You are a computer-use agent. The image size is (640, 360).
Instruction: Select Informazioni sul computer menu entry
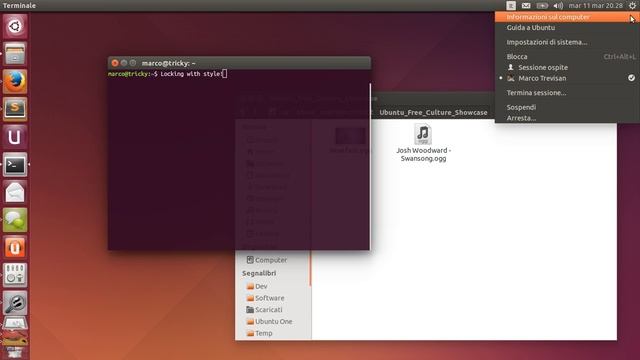coord(567,17)
